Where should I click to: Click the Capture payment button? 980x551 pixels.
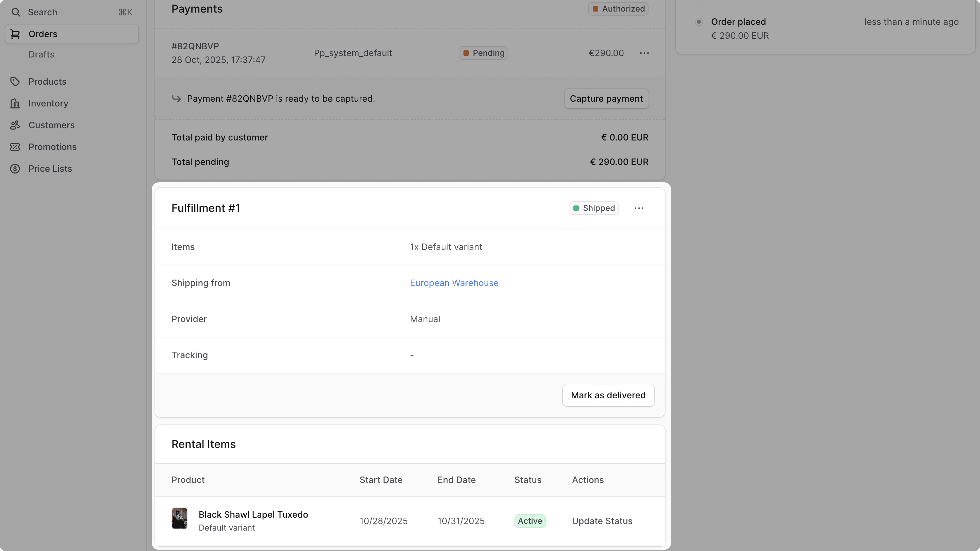(606, 99)
